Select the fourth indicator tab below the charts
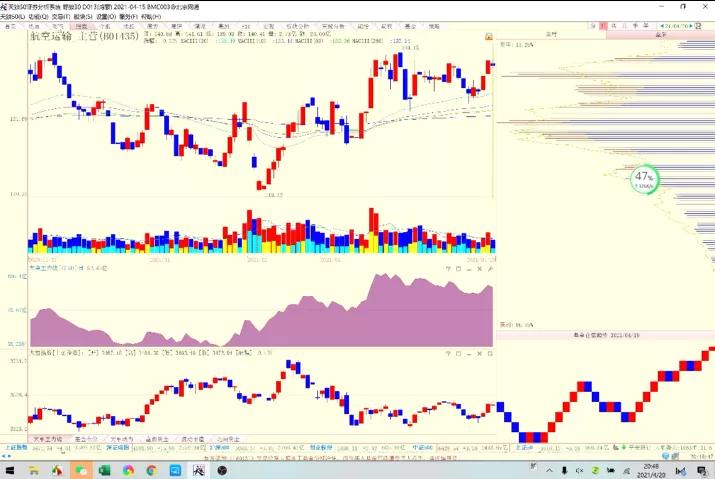The width and height of the screenshot is (715, 479). [157, 439]
